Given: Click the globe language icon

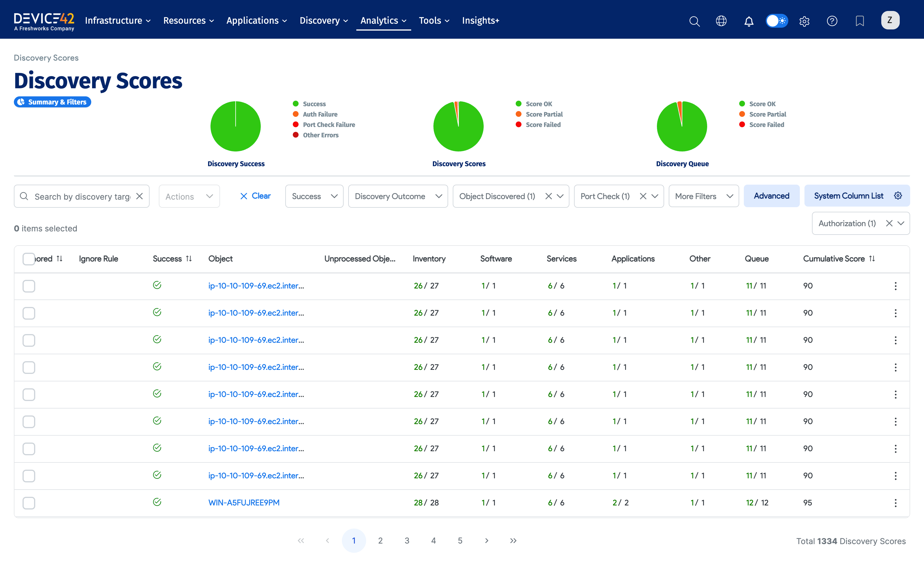Looking at the screenshot, I should pos(721,21).
